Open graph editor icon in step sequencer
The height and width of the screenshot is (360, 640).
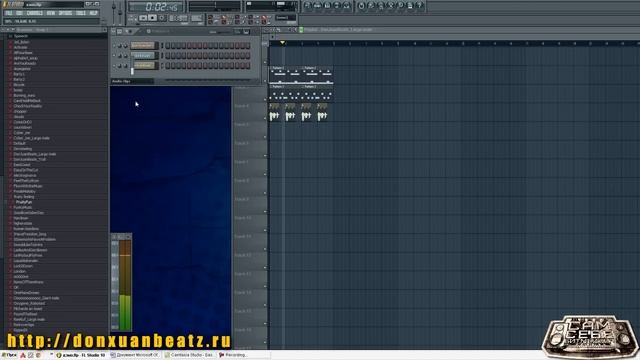tap(238, 31)
